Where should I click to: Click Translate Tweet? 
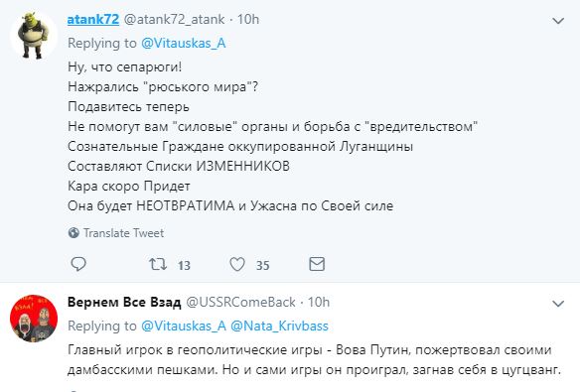[x=123, y=233]
